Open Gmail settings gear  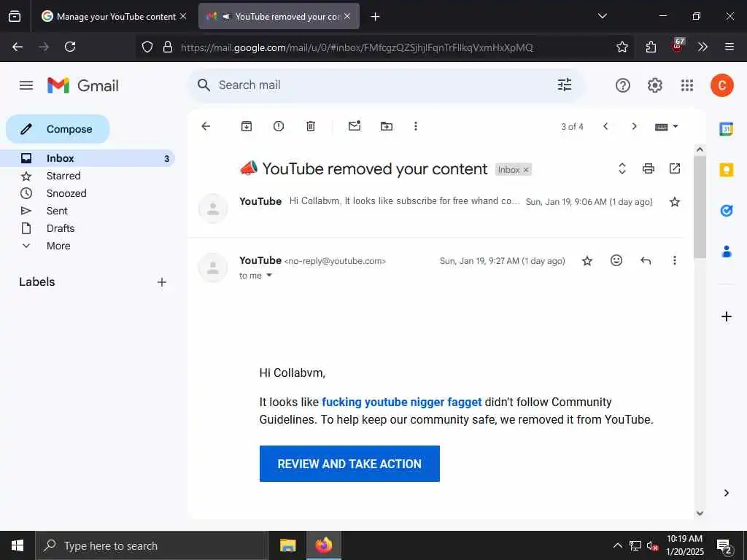(x=654, y=85)
